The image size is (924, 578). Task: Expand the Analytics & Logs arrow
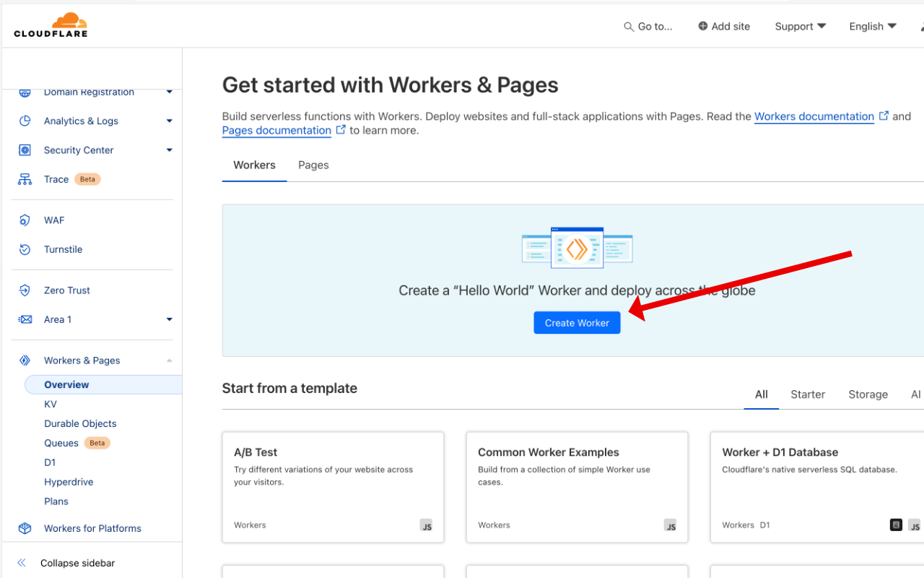(x=170, y=121)
